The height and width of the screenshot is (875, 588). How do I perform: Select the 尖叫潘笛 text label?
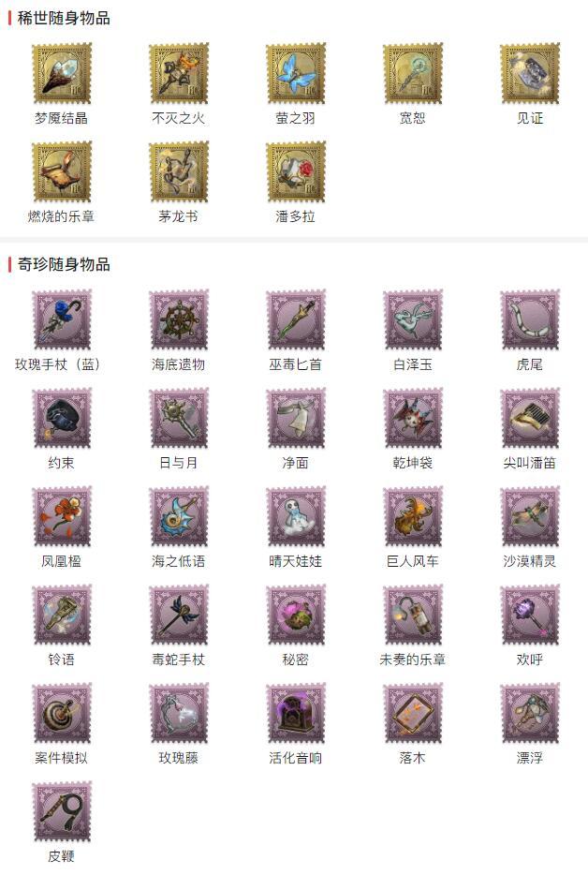[x=530, y=463]
